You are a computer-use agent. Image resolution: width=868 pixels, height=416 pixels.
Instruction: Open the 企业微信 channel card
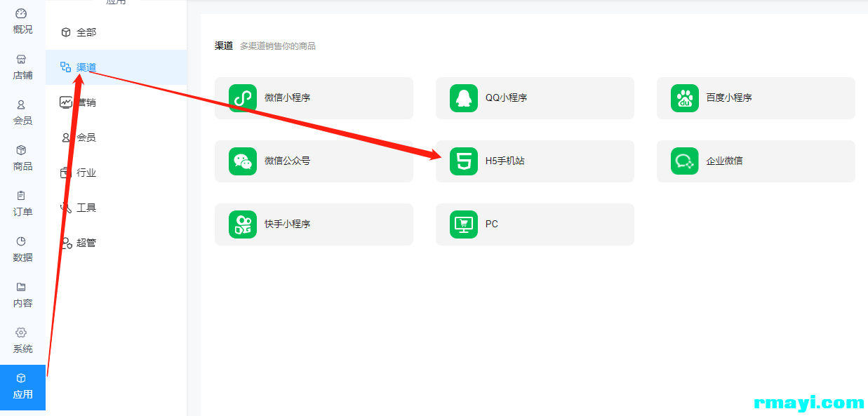tap(756, 161)
